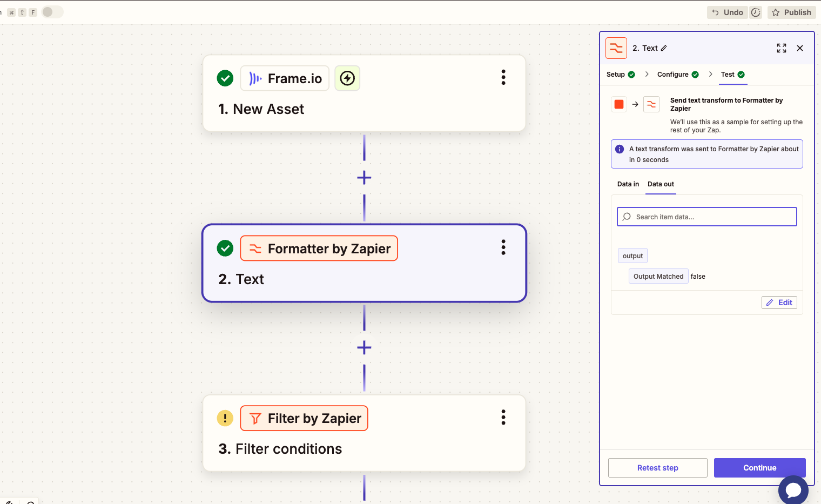Rename step with pencil icon

664,48
